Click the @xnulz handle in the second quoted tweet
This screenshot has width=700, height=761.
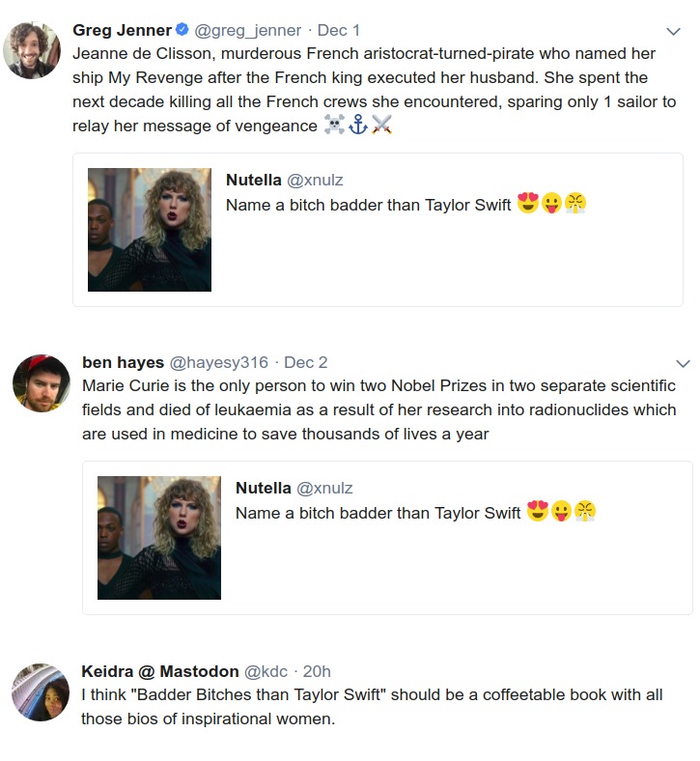pyautogui.click(x=324, y=488)
